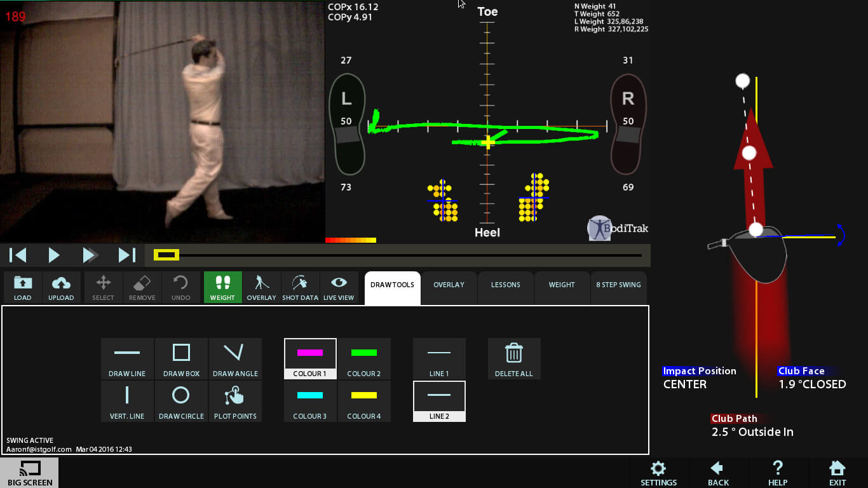Screen dimensions: 868x488
Task: Select the Draw Circle tool
Action: pyautogui.click(x=181, y=401)
